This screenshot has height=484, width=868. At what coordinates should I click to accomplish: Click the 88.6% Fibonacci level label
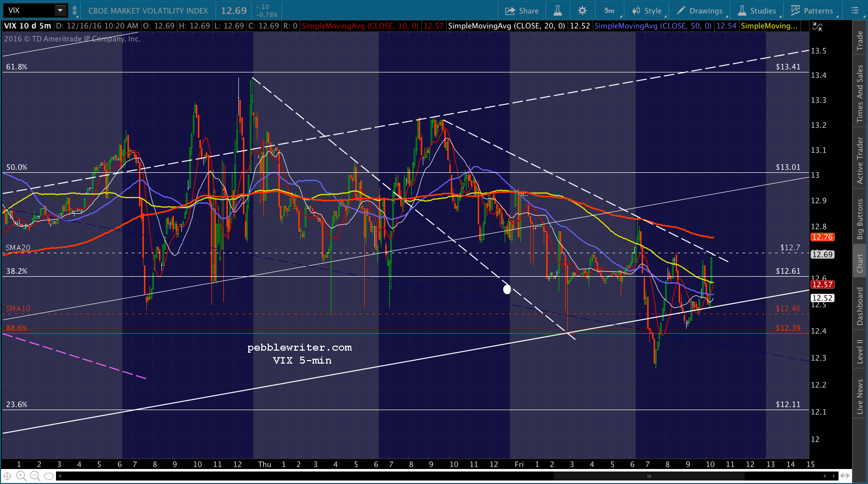click(x=16, y=328)
